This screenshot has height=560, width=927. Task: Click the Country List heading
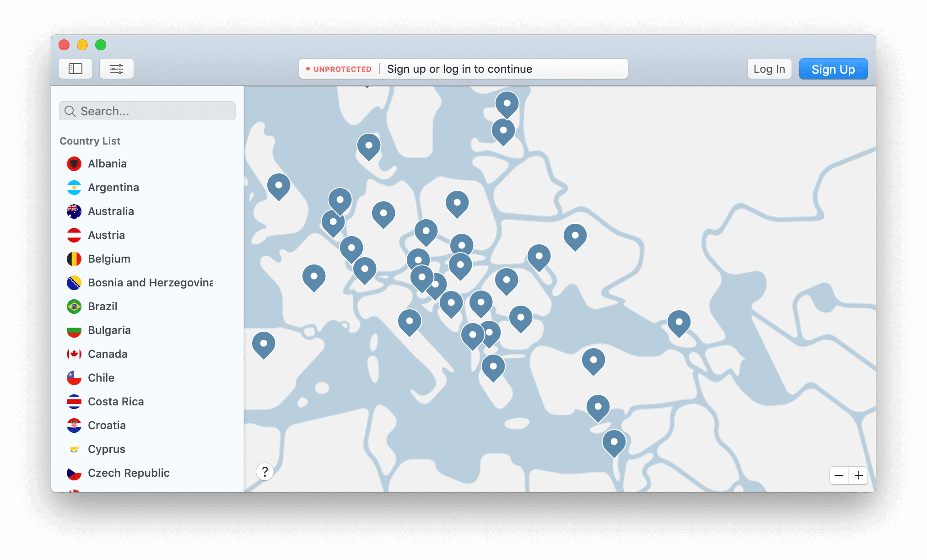[x=90, y=141]
